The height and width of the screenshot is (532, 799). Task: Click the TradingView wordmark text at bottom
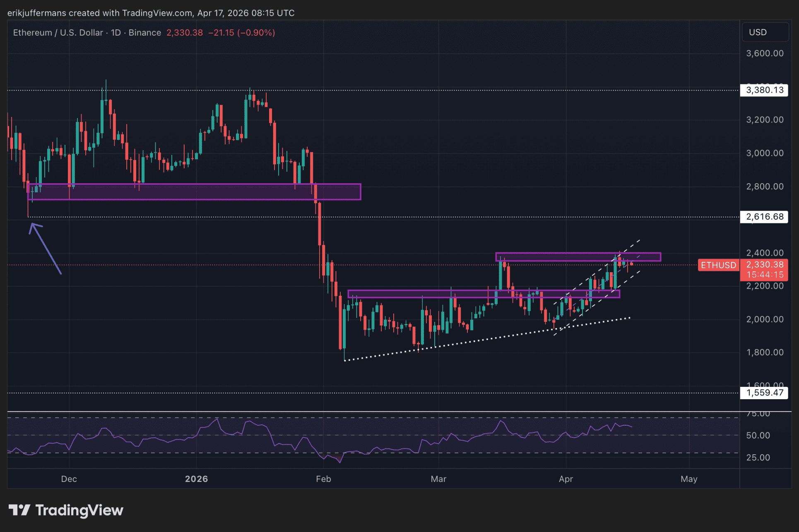(x=79, y=510)
